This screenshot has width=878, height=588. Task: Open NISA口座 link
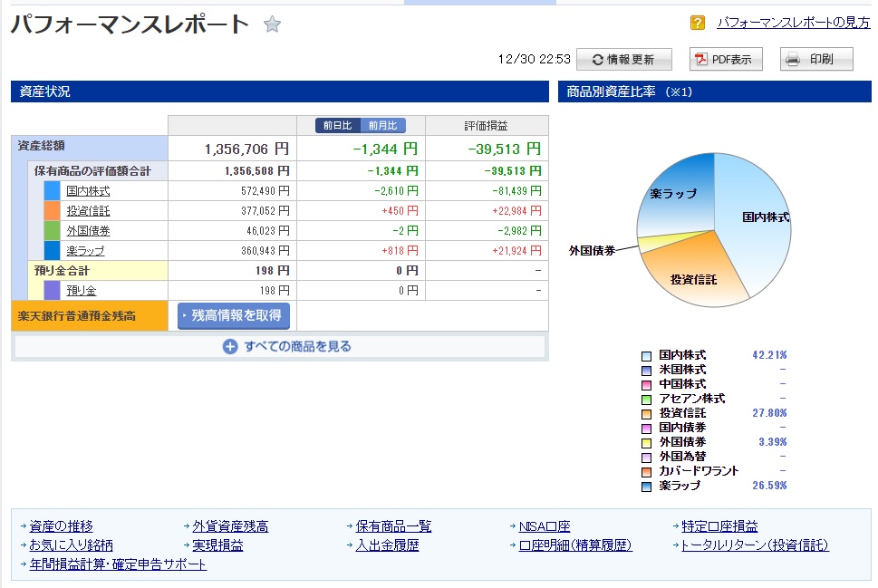545,526
